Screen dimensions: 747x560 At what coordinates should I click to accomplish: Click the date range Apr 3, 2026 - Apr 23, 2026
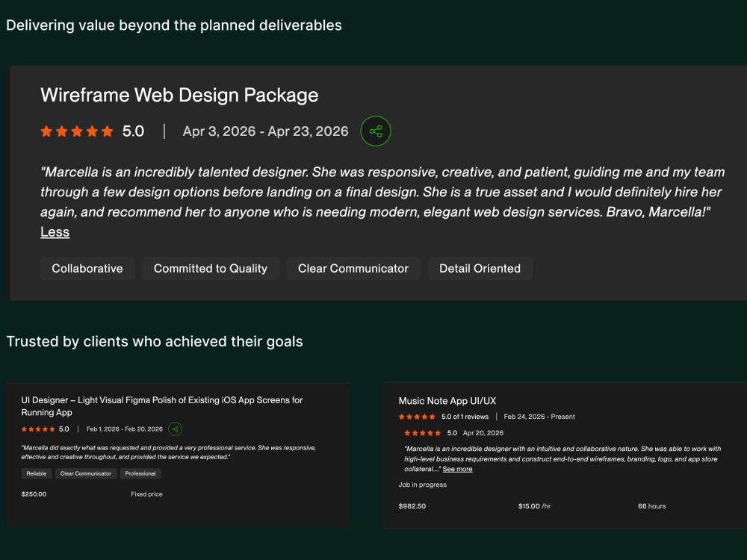coord(265,131)
